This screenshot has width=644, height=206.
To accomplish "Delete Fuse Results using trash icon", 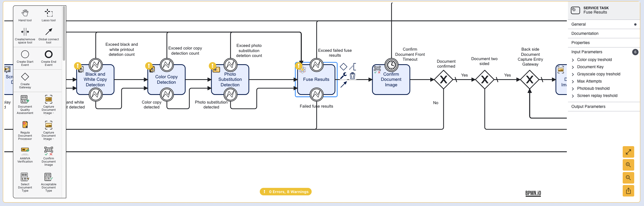I will coord(353,76).
